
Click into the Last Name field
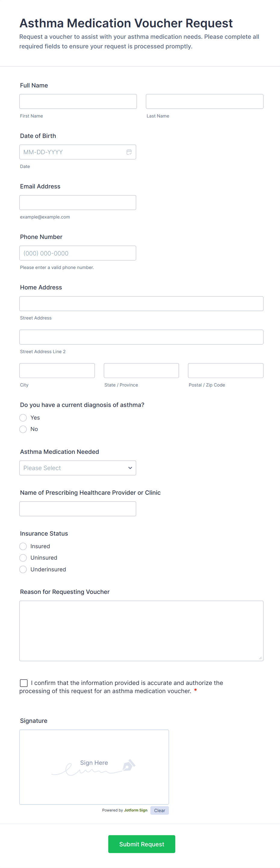click(204, 101)
